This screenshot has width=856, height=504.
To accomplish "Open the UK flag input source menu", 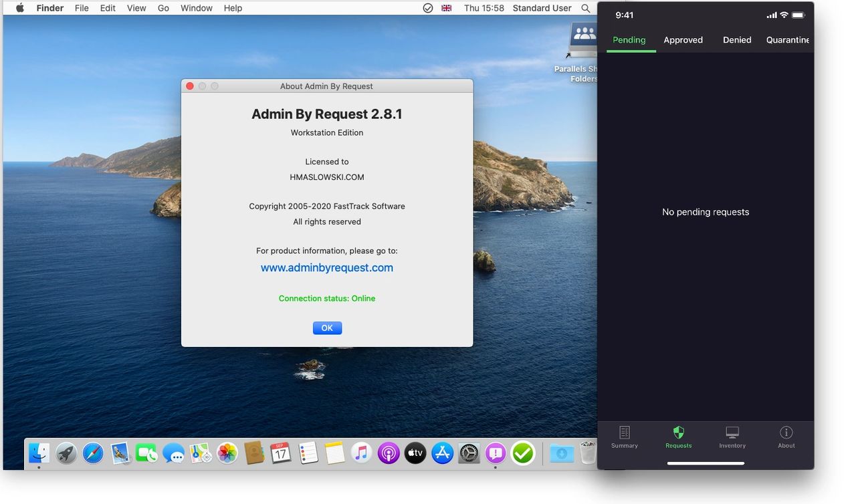I will coord(447,8).
